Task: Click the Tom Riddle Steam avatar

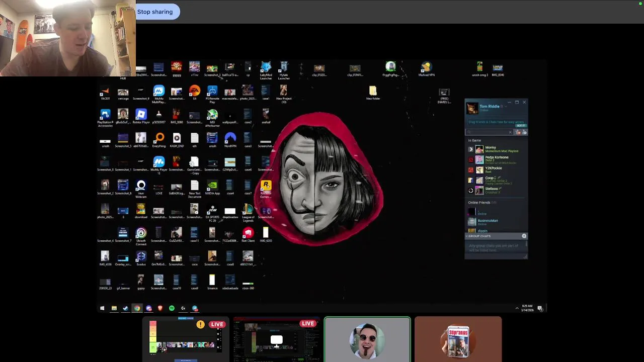Action: 472,108
